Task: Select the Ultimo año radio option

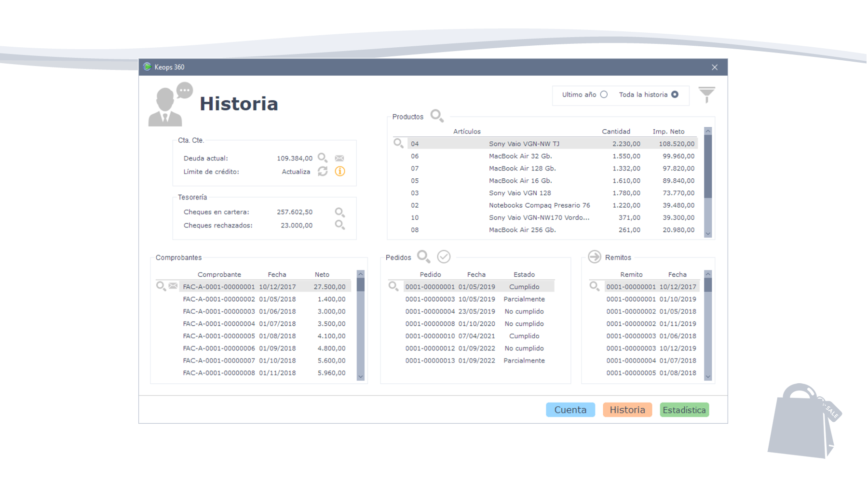Action: click(x=604, y=94)
